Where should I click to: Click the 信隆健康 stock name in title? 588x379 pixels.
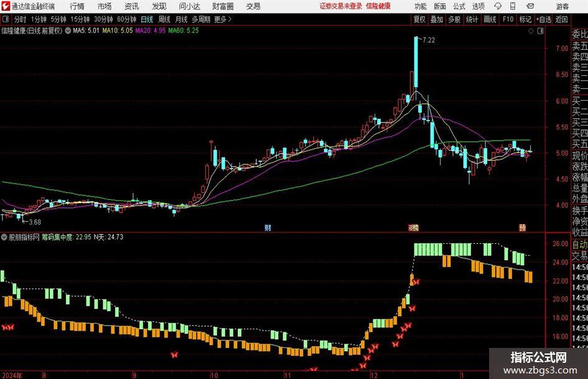coord(378,6)
